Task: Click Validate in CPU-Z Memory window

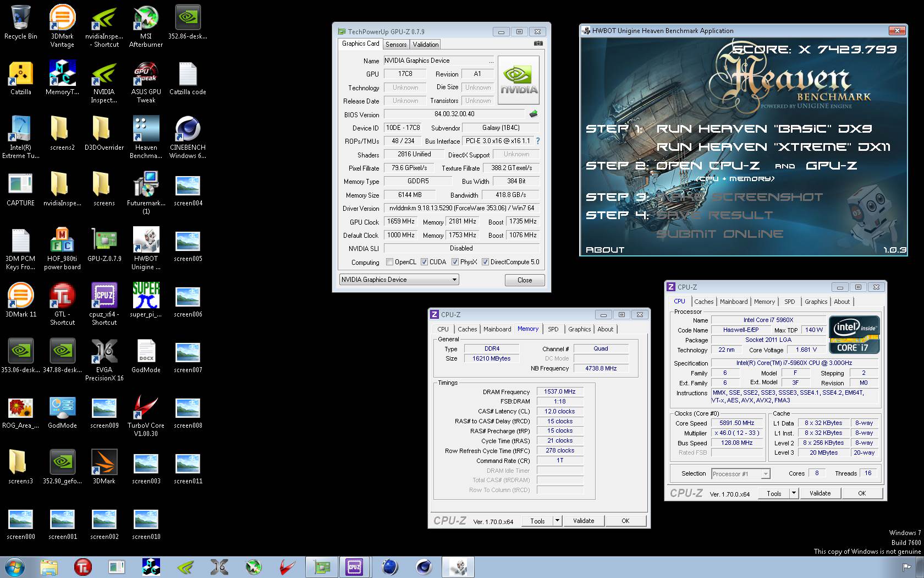Action: point(584,521)
